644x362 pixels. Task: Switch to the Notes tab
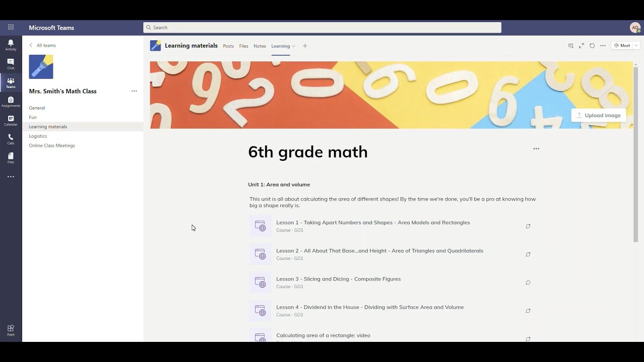(260, 46)
